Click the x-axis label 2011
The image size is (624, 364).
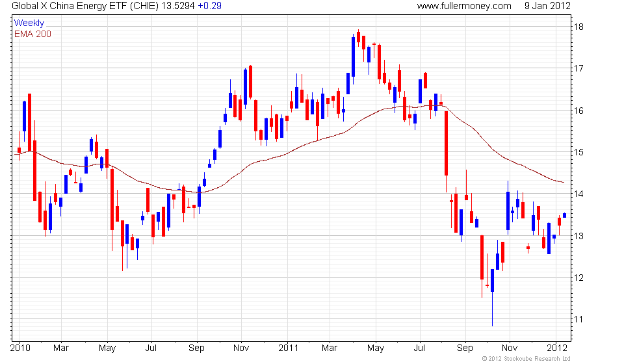coord(288,348)
